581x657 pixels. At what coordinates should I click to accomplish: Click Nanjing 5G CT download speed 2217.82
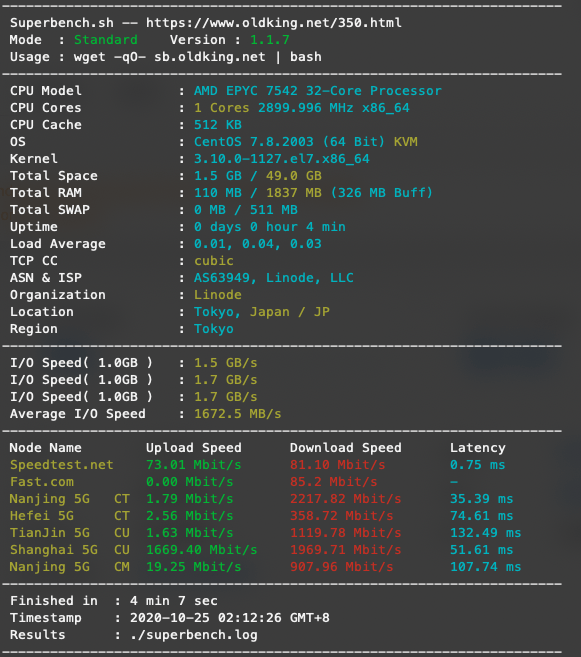(x=346, y=499)
